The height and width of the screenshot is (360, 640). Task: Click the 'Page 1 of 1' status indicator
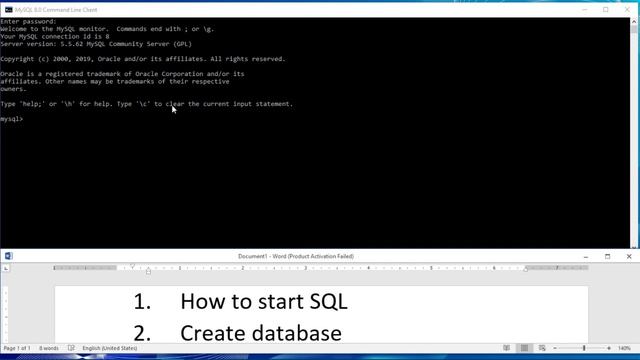click(17, 348)
